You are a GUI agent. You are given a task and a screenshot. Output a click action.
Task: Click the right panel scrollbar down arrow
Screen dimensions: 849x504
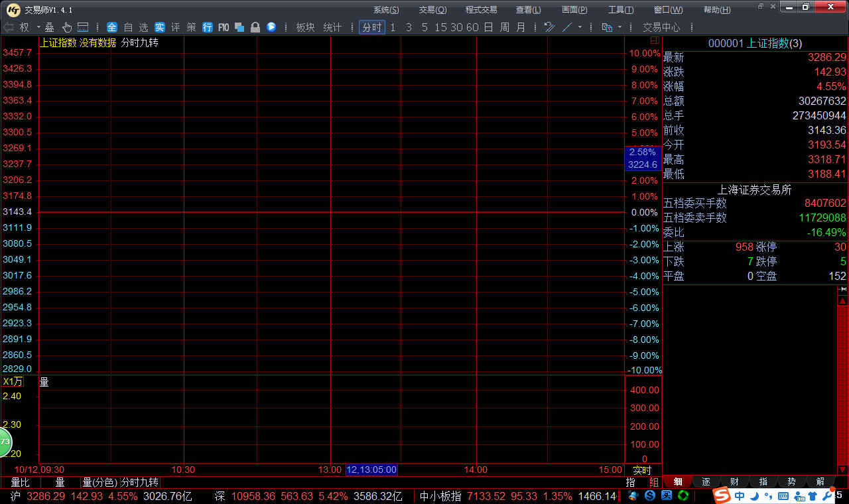coord(843,470)
